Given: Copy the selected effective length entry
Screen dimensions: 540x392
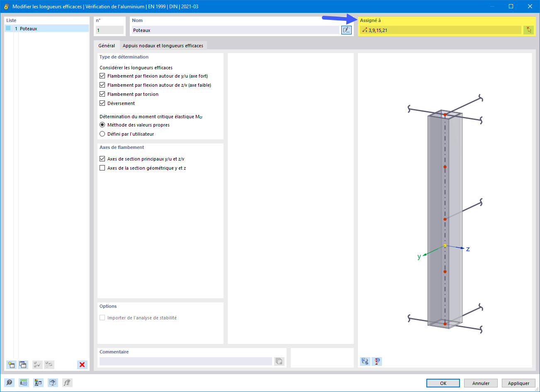Looking at the screenshot, I should 23,365.
